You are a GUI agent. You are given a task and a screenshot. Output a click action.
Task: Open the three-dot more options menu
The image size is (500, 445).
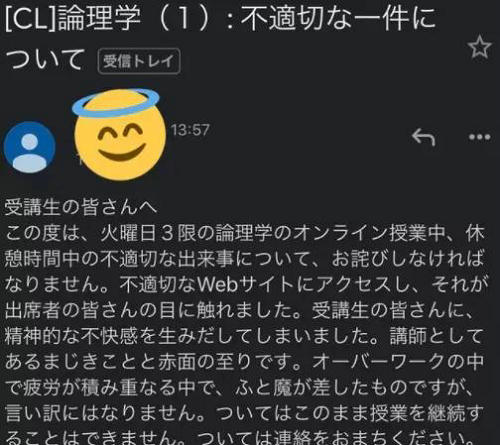tap(479, 137)
